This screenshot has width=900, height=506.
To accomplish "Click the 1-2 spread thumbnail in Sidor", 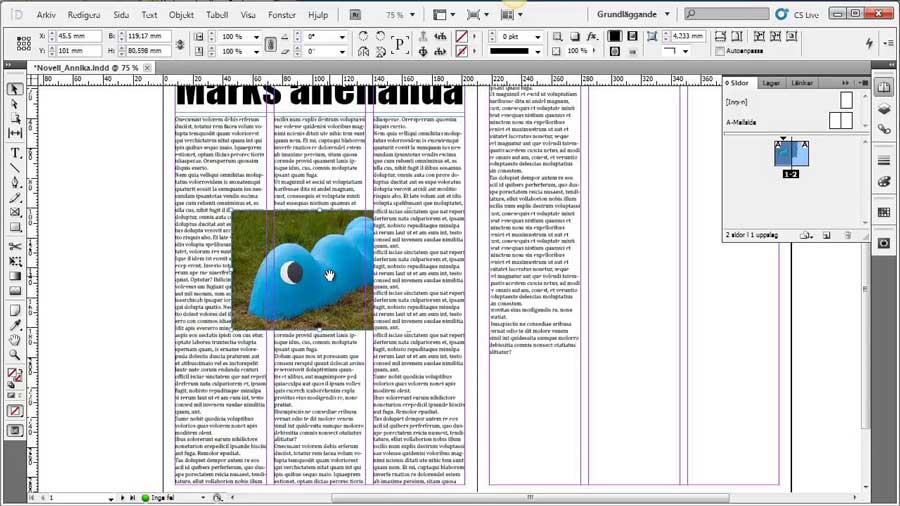I will (x=791, y=154).
